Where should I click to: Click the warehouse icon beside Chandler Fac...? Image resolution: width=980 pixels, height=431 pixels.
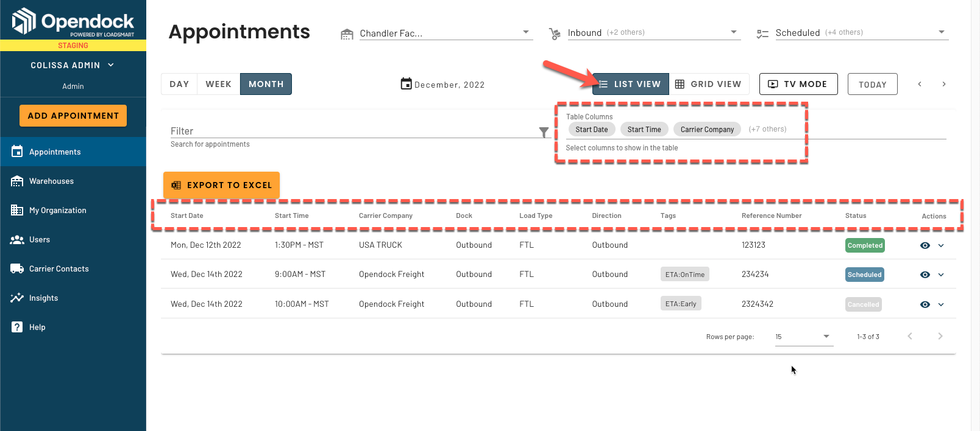coord(347,34)
